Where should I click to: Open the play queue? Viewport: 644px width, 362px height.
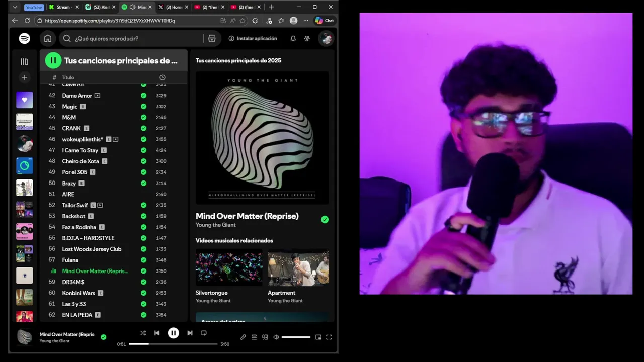click(254, 337)
